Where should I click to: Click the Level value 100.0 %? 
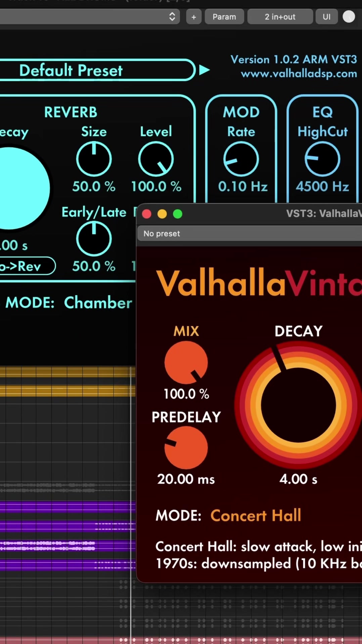point(156,186)
